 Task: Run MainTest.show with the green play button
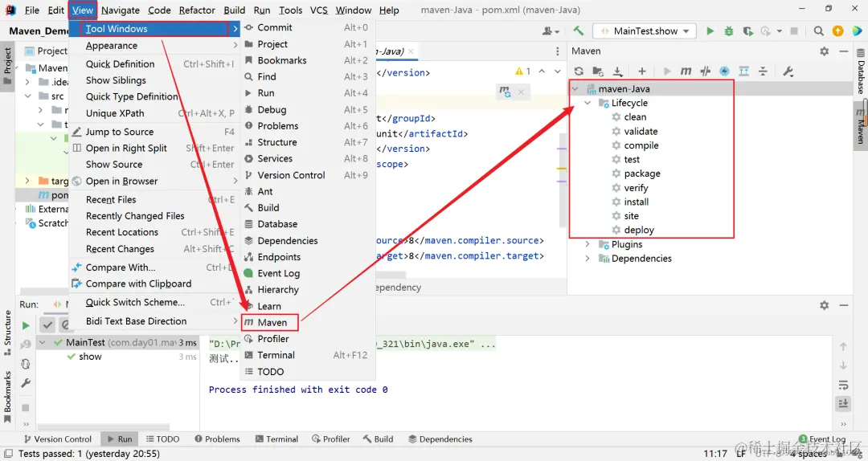[x=710, y=31]
